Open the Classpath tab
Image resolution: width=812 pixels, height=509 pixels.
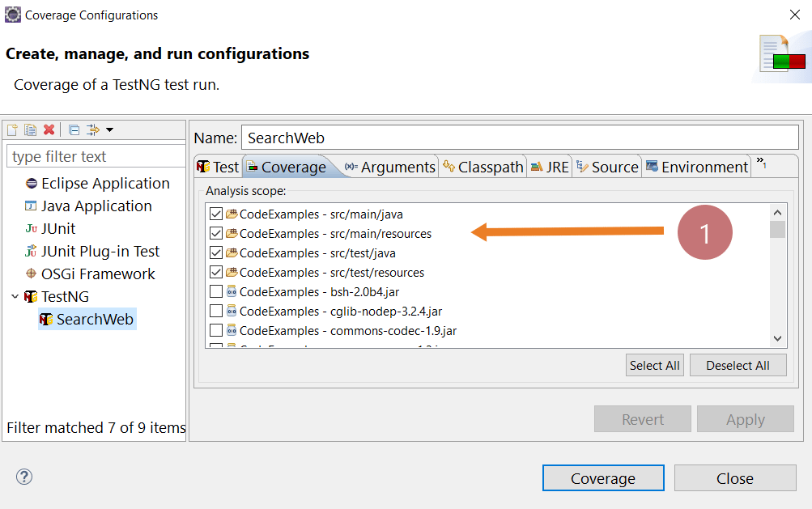483,166
